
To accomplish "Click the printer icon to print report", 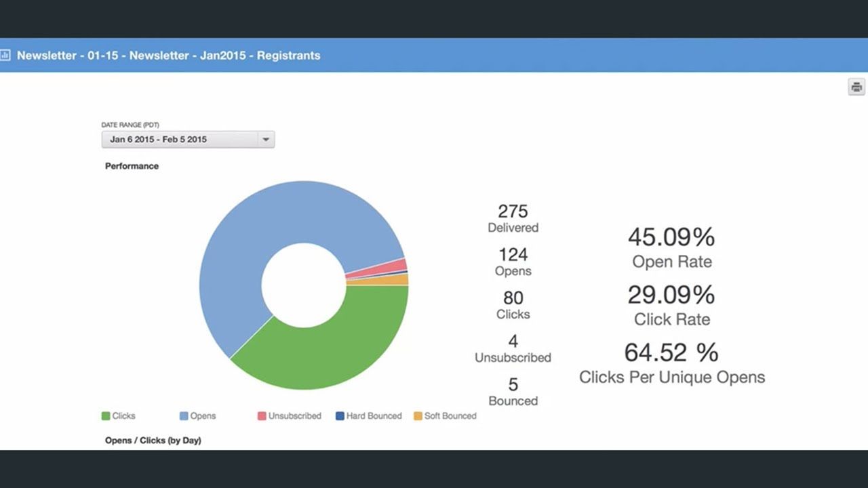I will click(x=856, y=87).
